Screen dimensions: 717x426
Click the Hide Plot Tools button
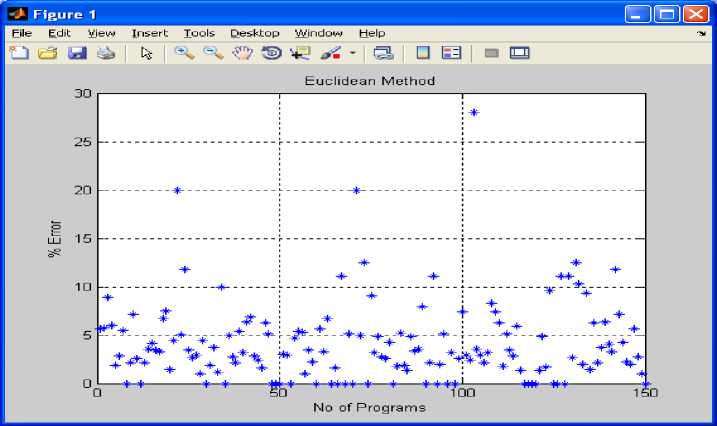click(x=491, y=53)
